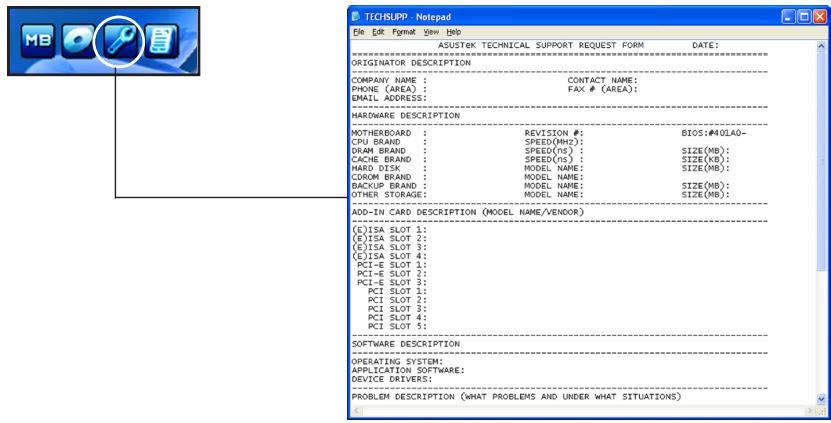Click the 'HARD DISK :' line
The width and height of the screenshot is (831, 423).
tap(389, 168)
